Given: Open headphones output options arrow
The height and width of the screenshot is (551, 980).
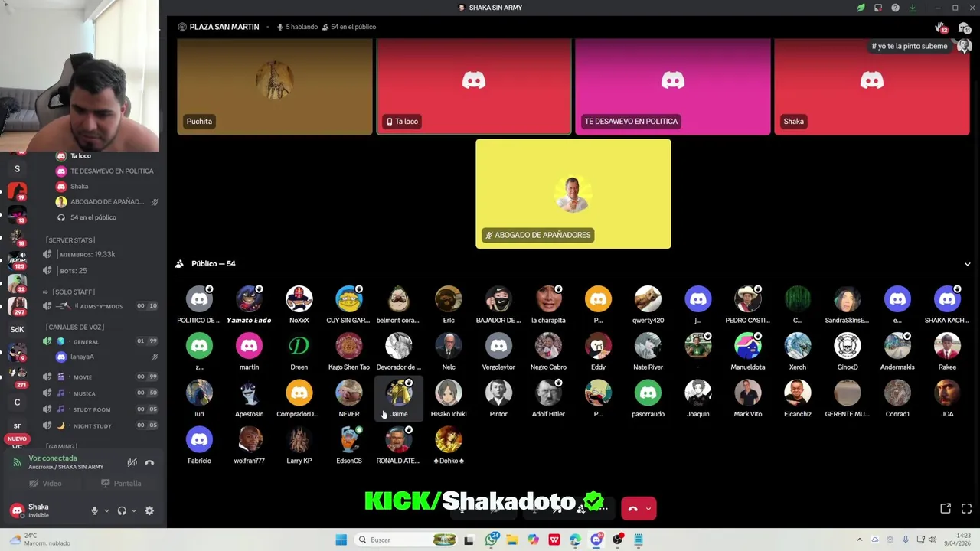Looking at the screenshot, I should tap(134, 510).
